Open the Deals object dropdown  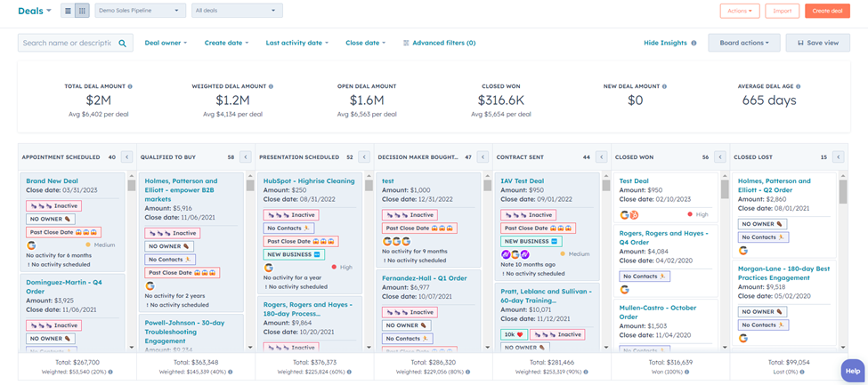[35, 11]
